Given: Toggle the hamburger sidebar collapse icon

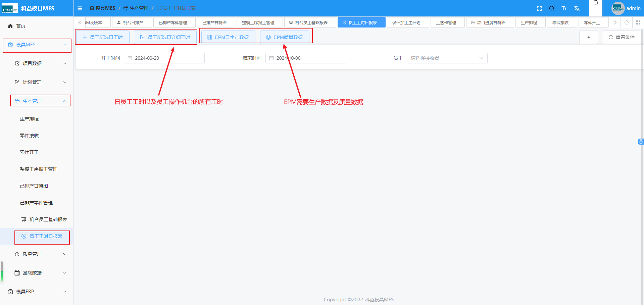Looking at the screenshot, I should (x=80, y=8).
